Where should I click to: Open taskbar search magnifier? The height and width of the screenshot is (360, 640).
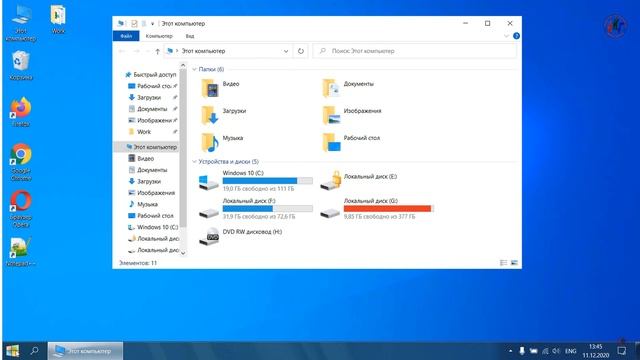coord(35,351)
